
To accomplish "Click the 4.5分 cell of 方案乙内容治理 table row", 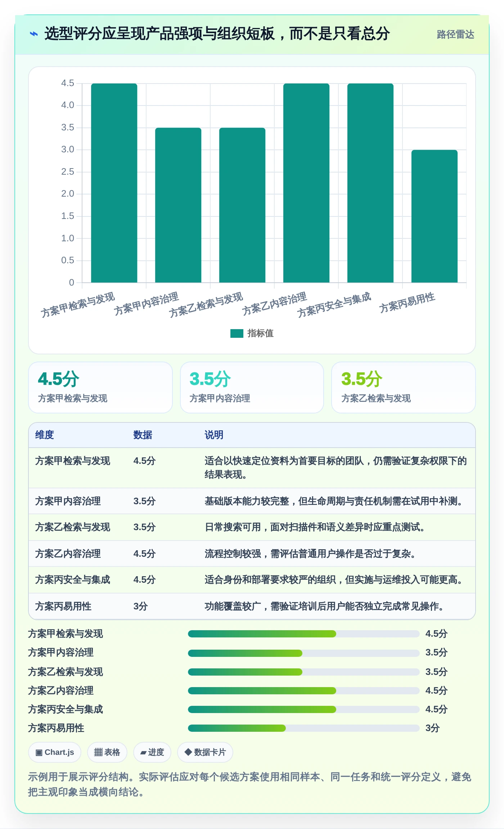I will point(145,554).
